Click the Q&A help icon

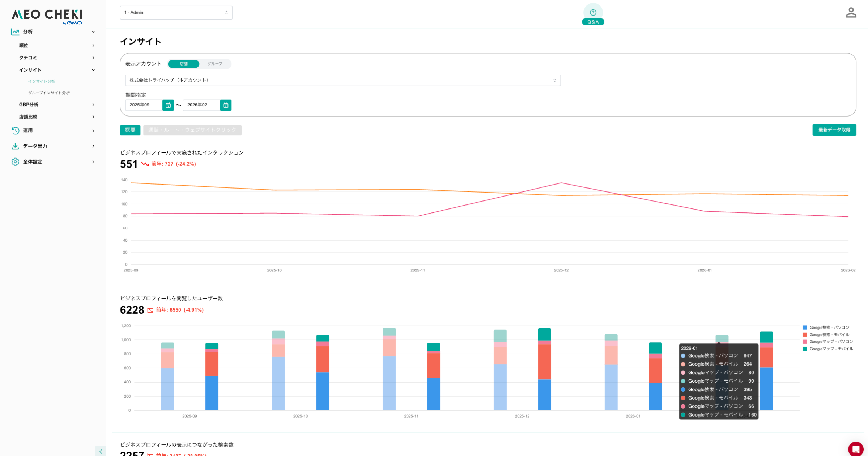[x=593, y=13]
